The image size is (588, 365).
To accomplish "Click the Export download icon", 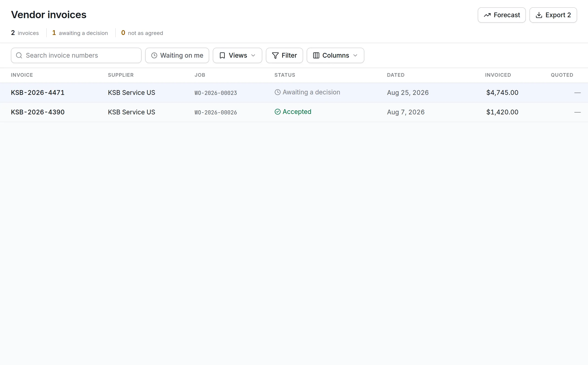I will [539, 15].
